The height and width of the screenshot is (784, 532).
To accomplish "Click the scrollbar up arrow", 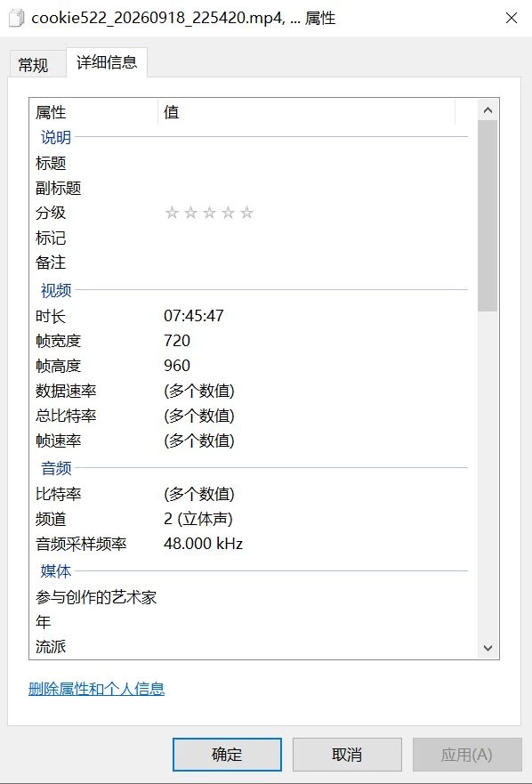I will (488, 110).
